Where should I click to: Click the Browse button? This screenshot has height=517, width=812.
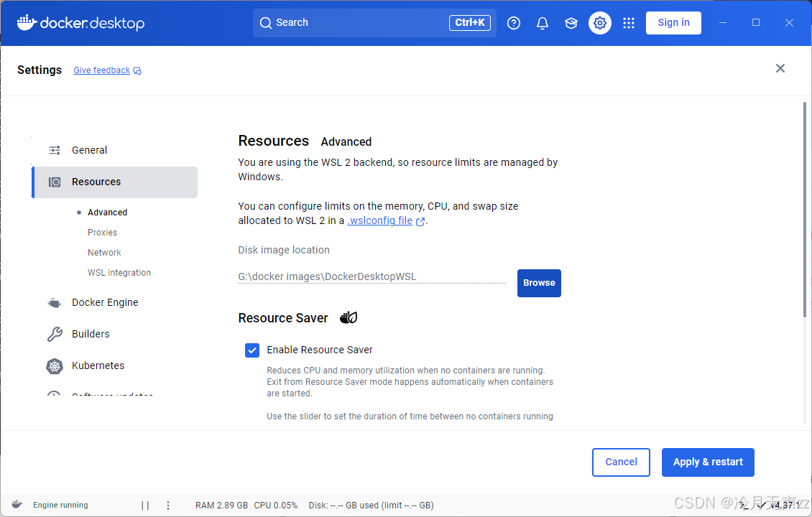(x=539, y=283)
